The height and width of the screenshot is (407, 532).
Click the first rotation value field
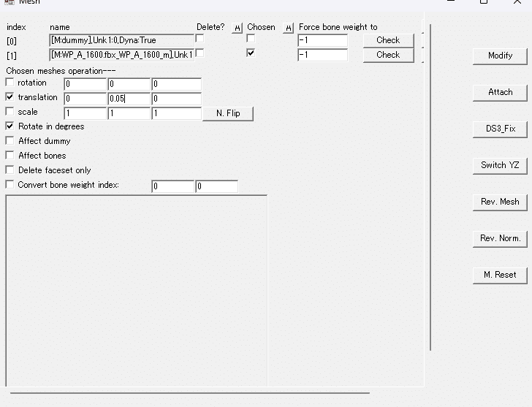[85, 84]
